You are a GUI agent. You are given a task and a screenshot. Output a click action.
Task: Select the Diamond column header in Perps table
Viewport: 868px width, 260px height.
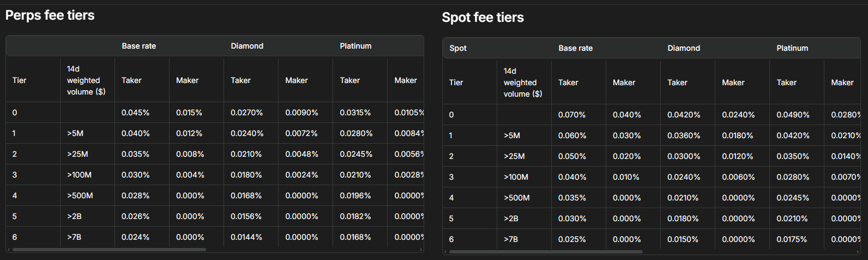247,46
